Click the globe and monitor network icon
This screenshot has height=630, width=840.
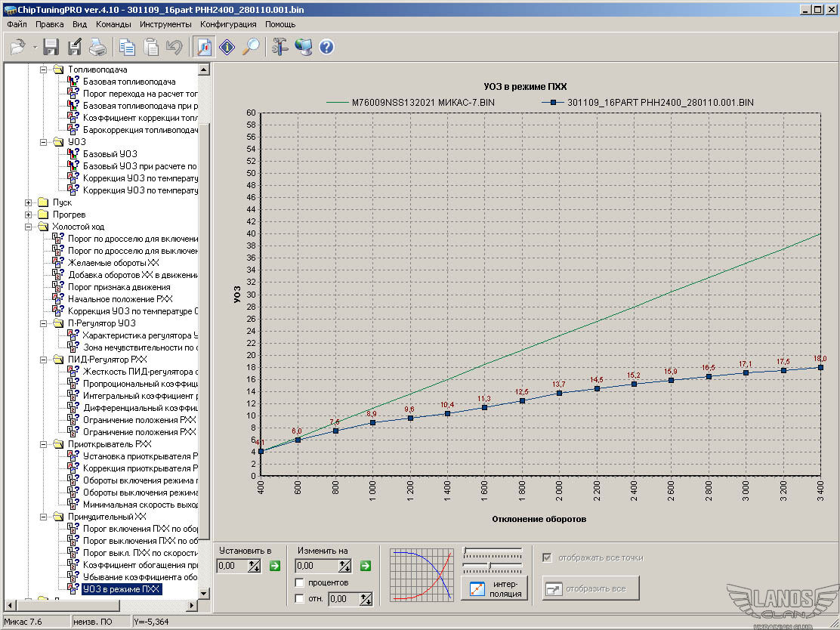304,47
